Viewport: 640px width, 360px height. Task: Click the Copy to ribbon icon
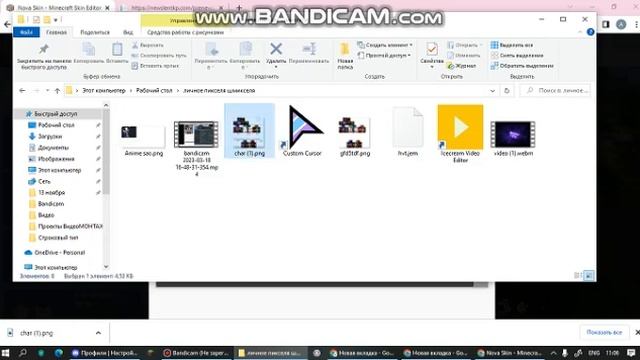pos(245,56)
